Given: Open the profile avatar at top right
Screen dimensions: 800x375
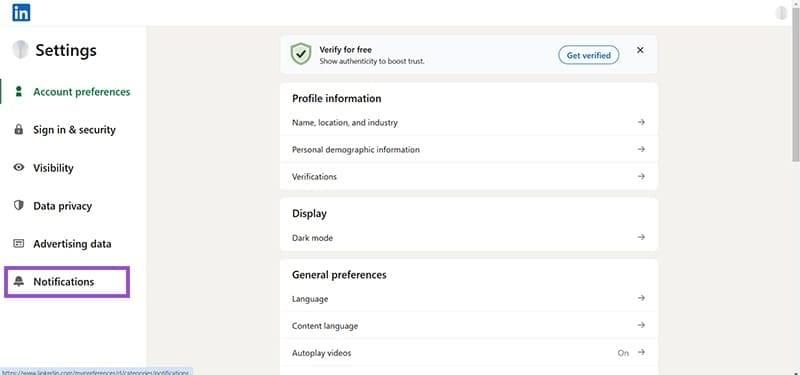Looking at the screenshot, I should (x=781, y=13).
